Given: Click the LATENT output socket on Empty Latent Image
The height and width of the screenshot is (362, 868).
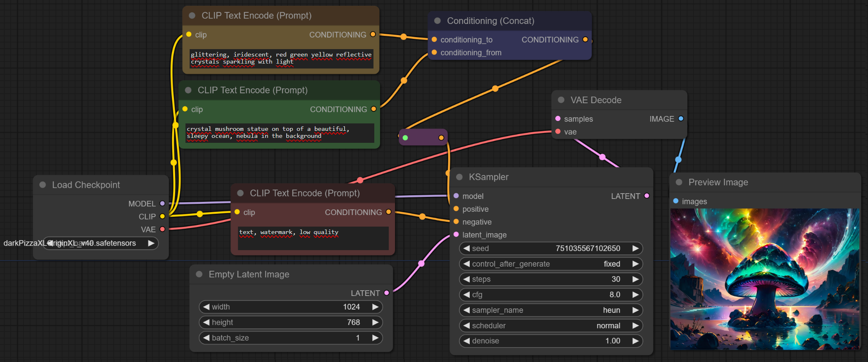Looking at the screenshot, I should [387, 293].
